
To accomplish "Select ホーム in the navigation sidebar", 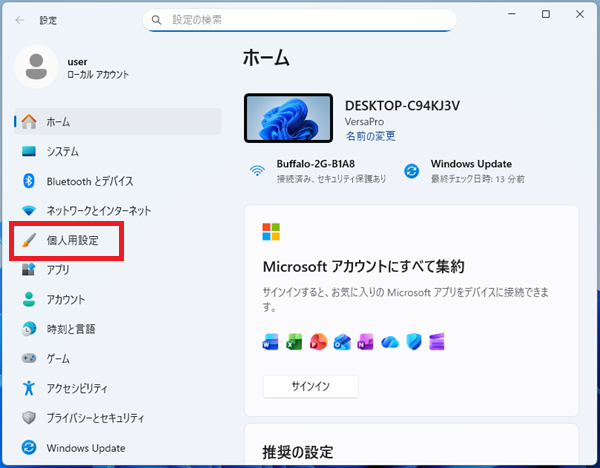I will click(x=58, y=121).
